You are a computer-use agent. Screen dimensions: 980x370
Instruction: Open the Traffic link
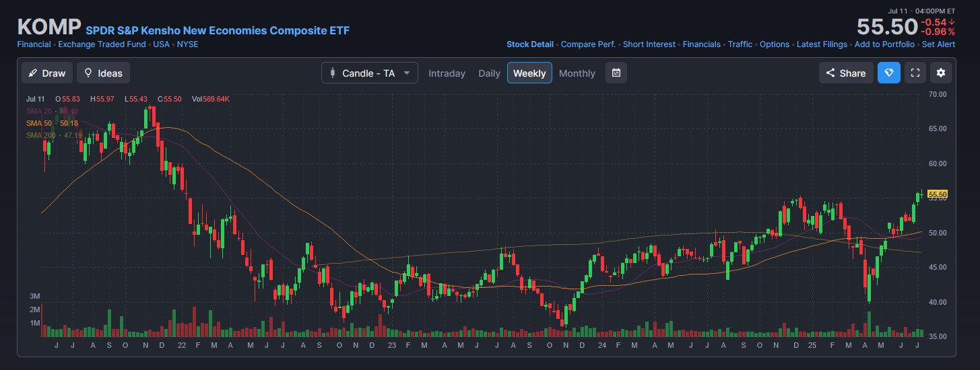(x=740, y=44)
